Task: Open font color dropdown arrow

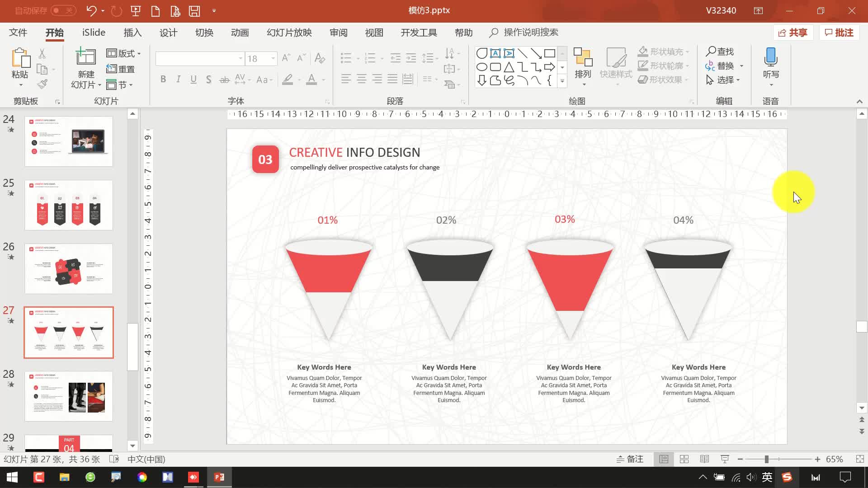Action: coord(324,80)
